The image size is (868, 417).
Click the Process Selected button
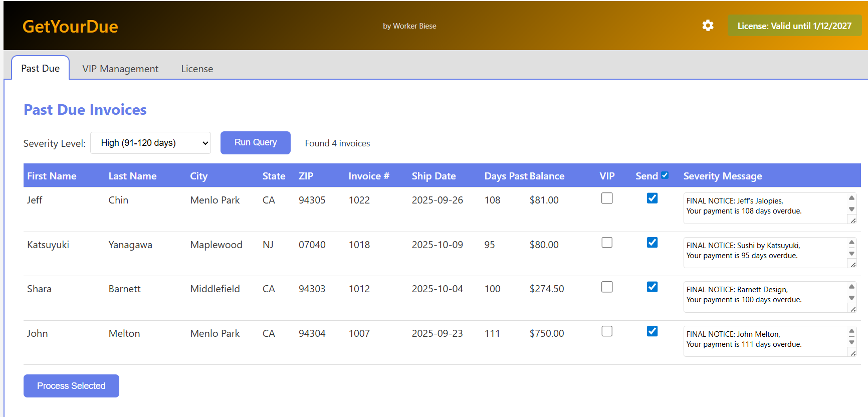(x=71, y=386)
